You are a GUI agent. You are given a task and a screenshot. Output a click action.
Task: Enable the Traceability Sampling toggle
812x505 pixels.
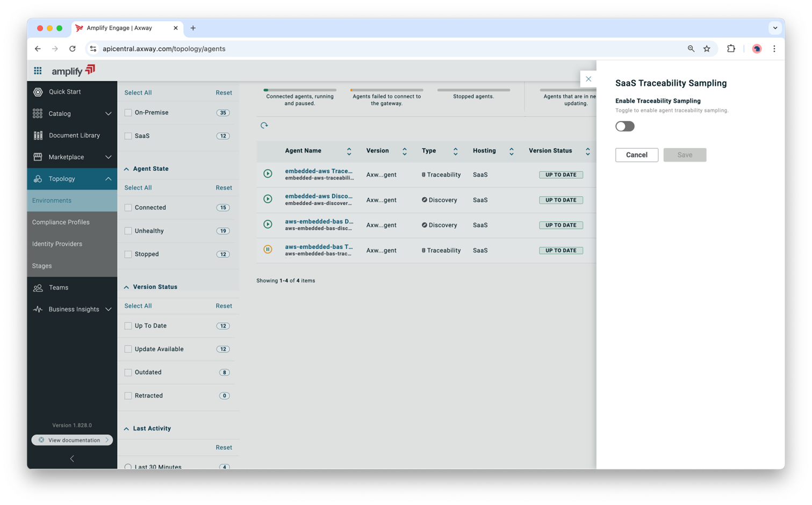click(x=624, y=126)
